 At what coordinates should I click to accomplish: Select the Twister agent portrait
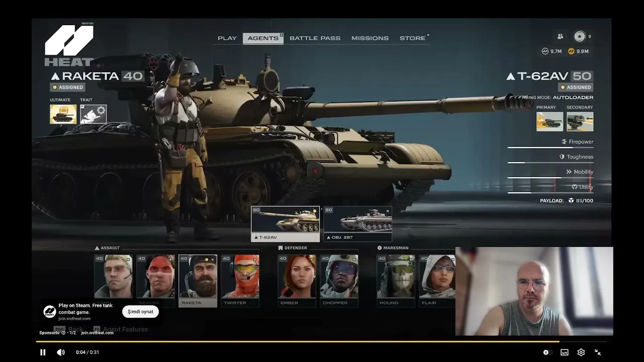click(x=240, y=281)
